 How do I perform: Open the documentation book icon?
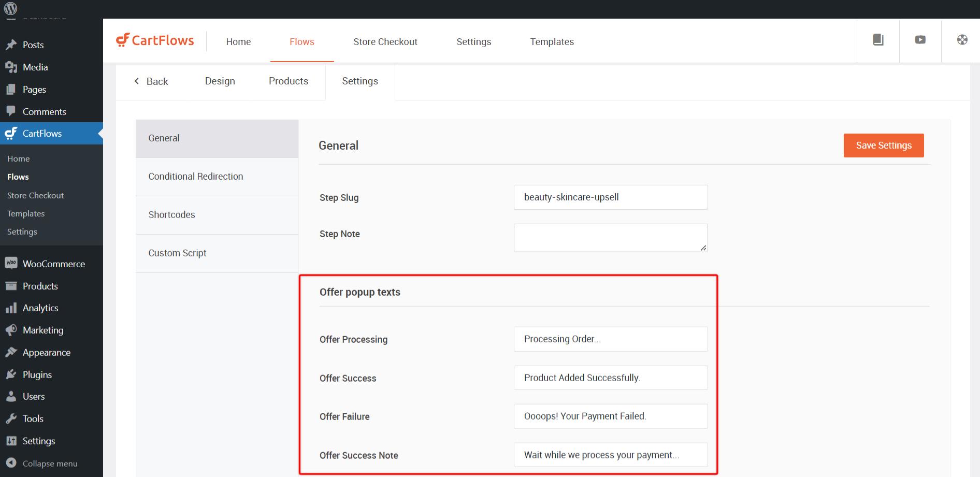pos(878,40)
